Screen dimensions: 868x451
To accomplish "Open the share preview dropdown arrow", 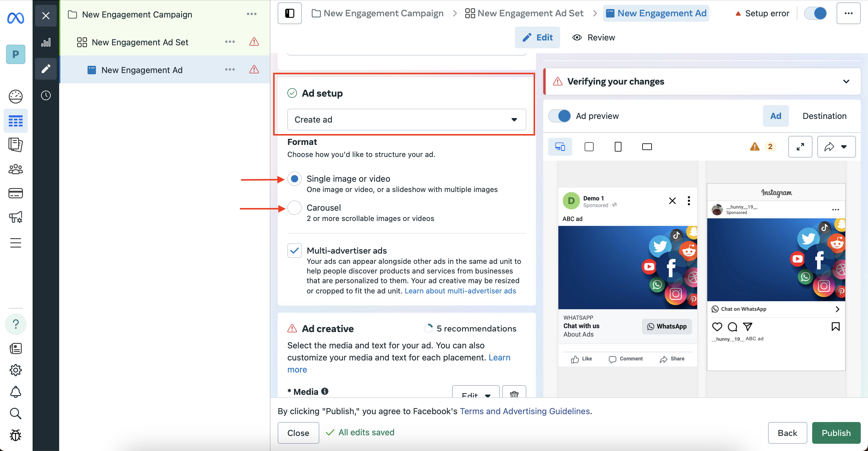I will point(844,147).
